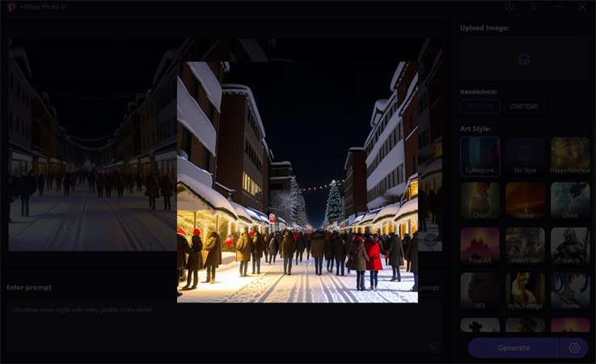Choose the No Style art style
Image resolution: width=596 pixels, height=364 pixels.
pos(525,156)
